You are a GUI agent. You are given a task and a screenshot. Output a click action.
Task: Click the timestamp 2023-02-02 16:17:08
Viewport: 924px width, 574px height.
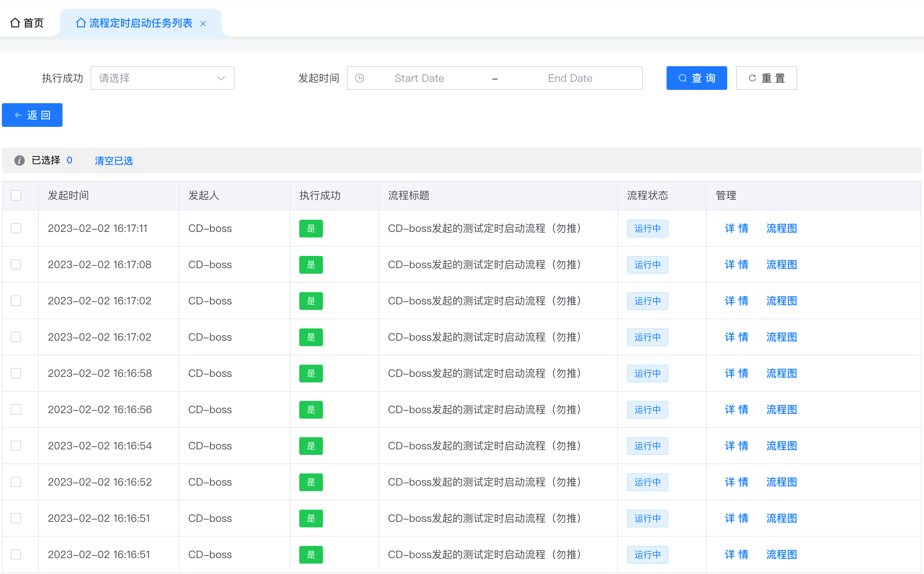pos(100,264)
